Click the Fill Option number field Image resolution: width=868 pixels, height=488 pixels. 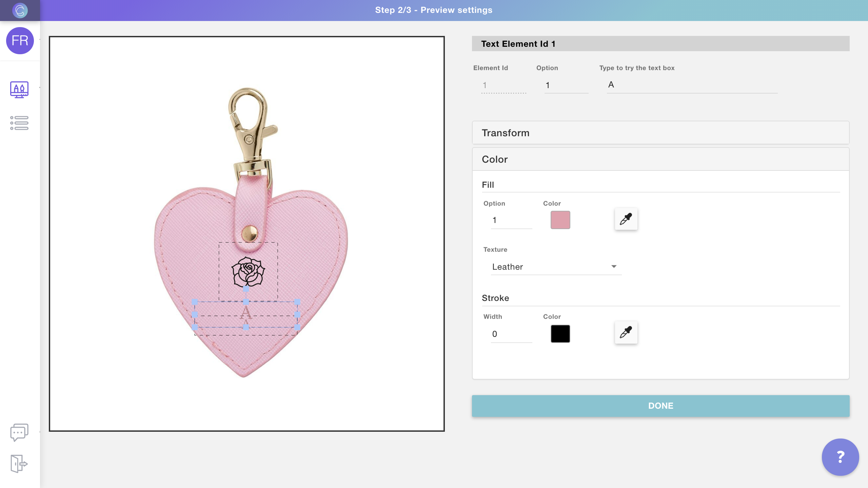[x=511, y=220]
